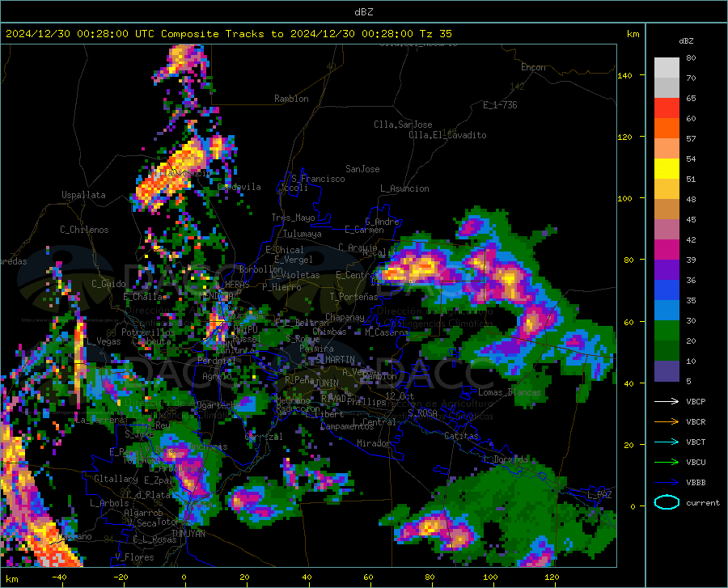Click the 'Campamentos' map label
The image size is (728, 588).
[x=347, y=426]
